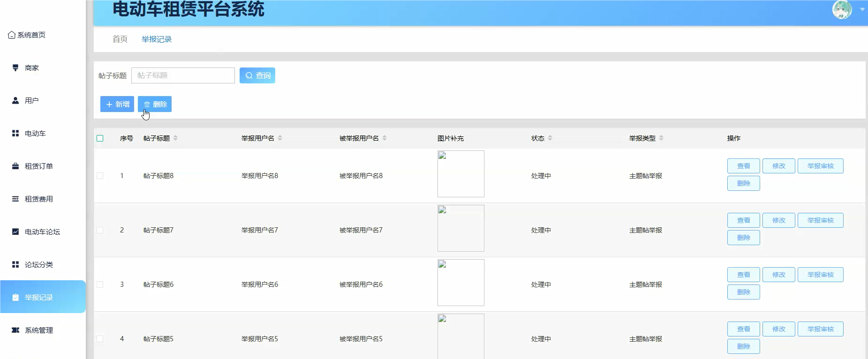Click the 租赁订单 briefcase icon

[15, 166]
